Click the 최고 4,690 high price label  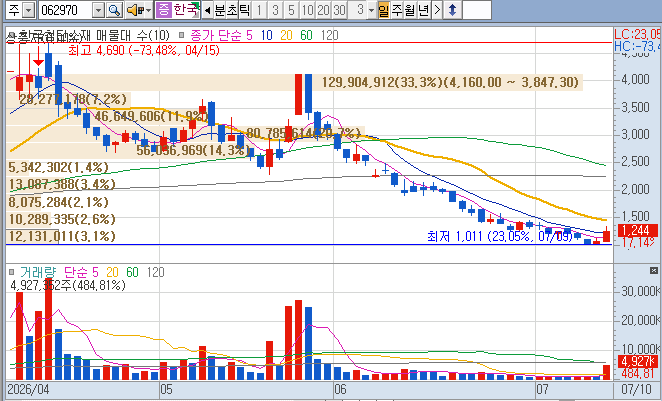coord(144,50)
